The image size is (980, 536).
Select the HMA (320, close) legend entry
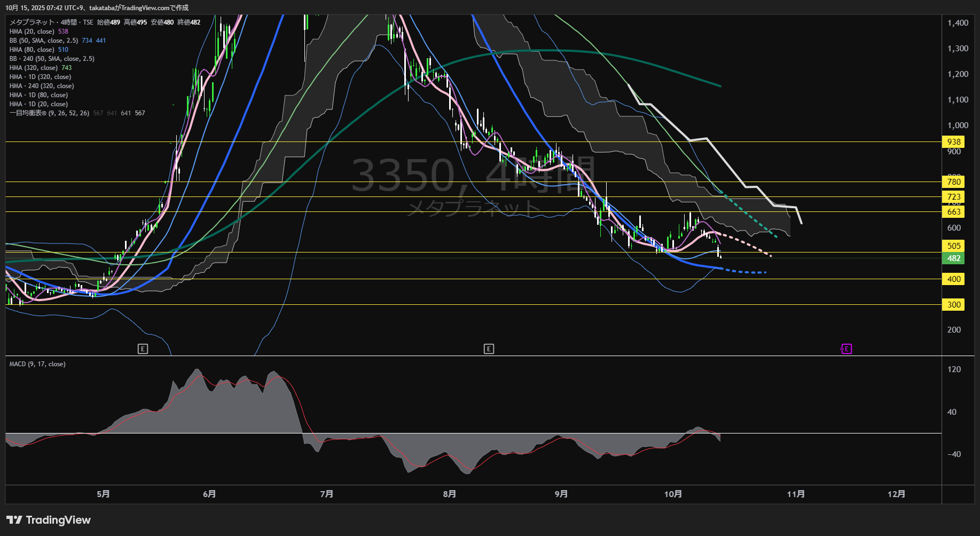[x=33, y=68]
